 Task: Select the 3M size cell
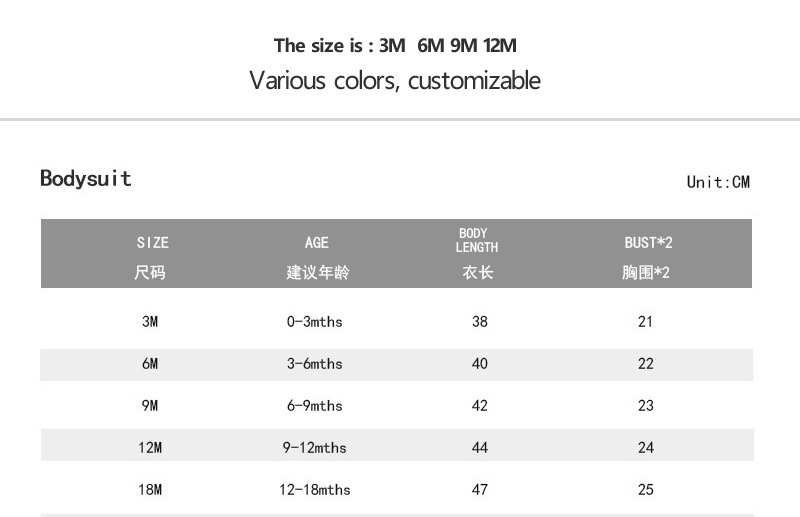(150, 322)
